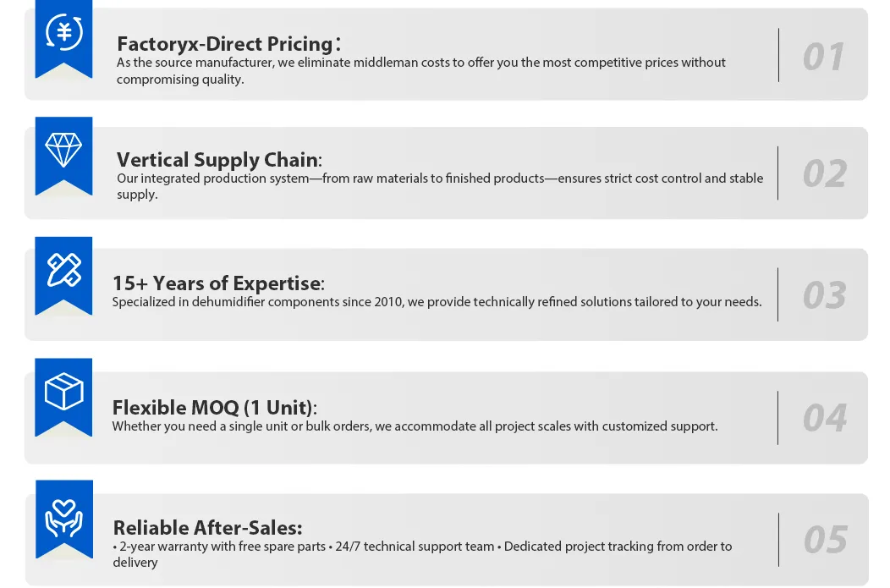The image size is (890, 588).
Task: Click the number 01 label
Action: [x=823, y=57]
